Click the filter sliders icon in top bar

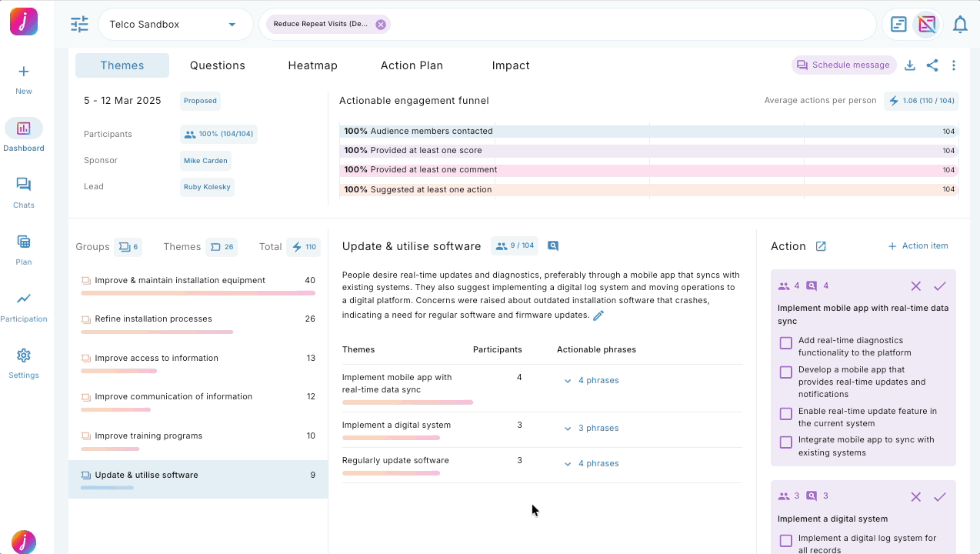pos(79,25)
